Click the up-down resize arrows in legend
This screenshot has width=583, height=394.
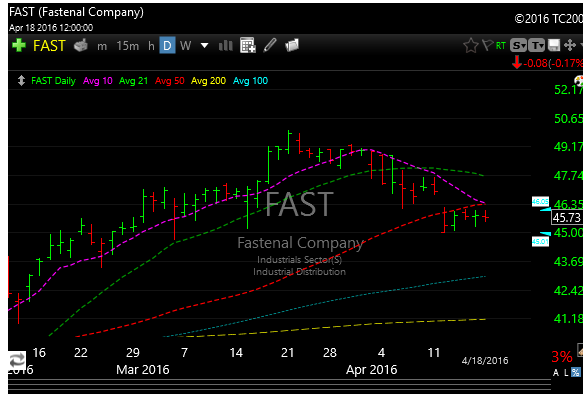(x=21, y=81)
